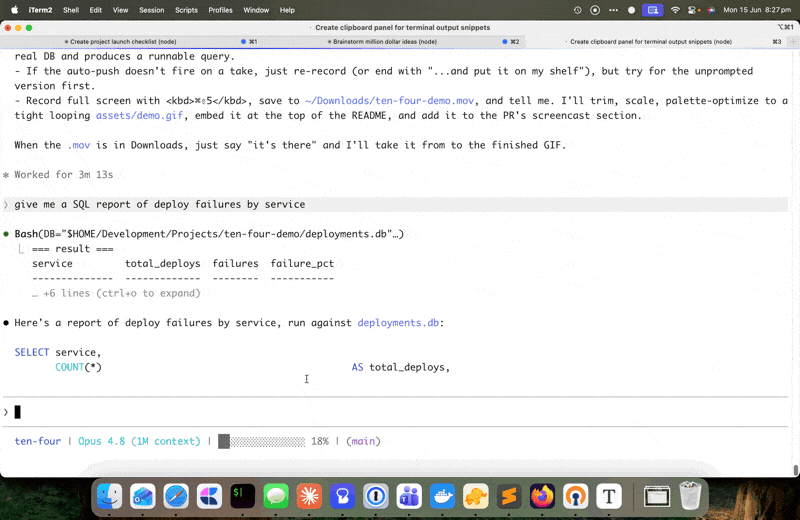Screen dimensions: 800x520
Task: Open the Scripts menu
Action: pos(186,10)
